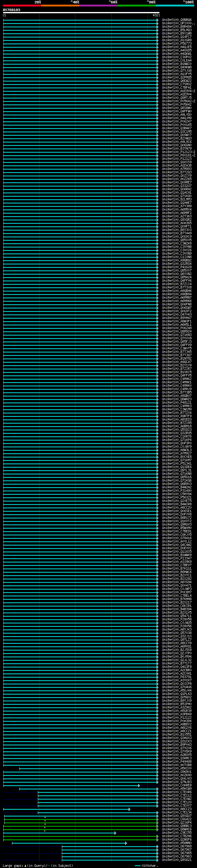Click the purple ~60% identity legend segment

(x=98, y=6)
